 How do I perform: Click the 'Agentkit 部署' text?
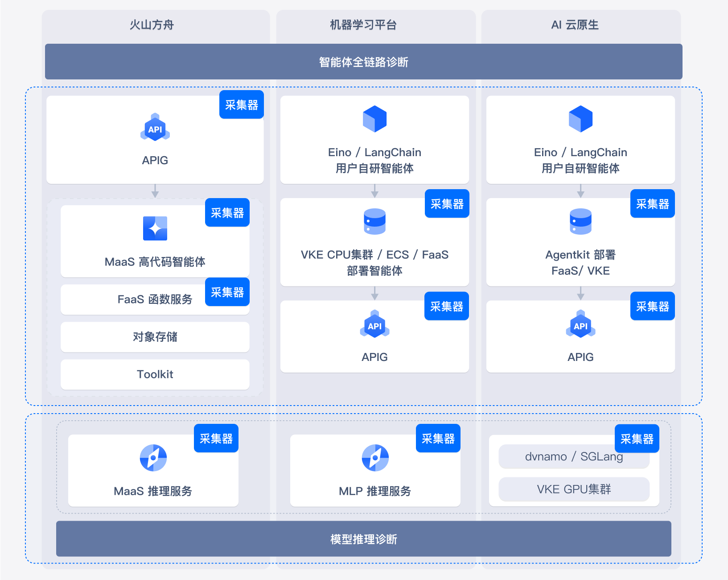580,255
